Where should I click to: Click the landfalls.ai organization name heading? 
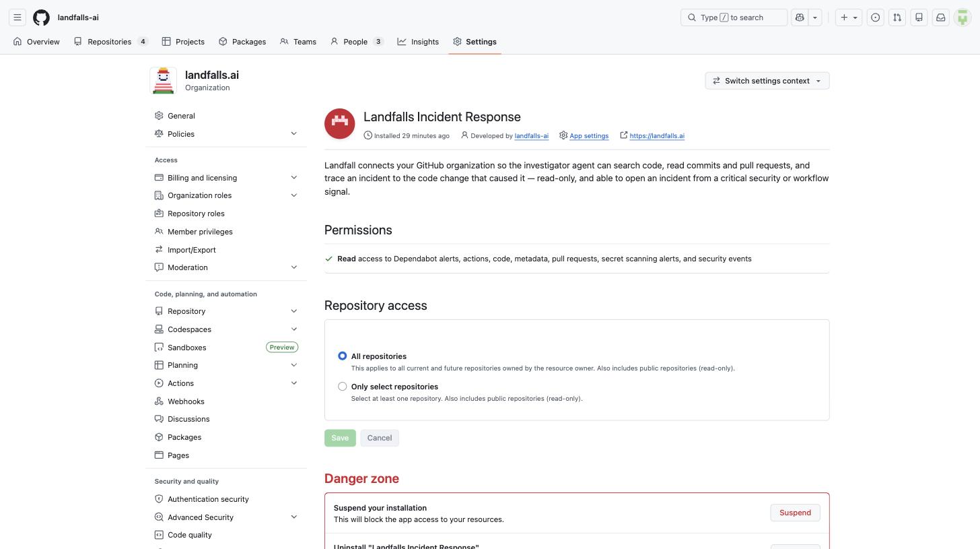point(212,75)
